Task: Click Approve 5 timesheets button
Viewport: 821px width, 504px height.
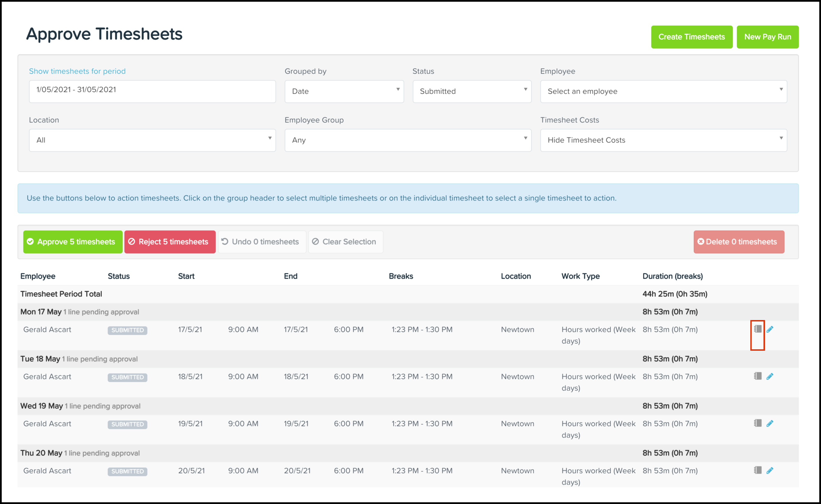Action: point(73,242)
